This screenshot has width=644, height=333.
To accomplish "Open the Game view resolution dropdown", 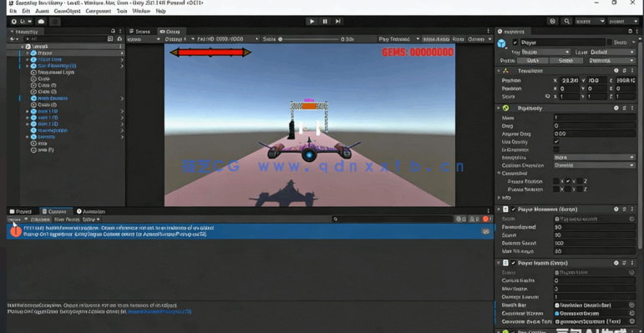I will 228,39.
